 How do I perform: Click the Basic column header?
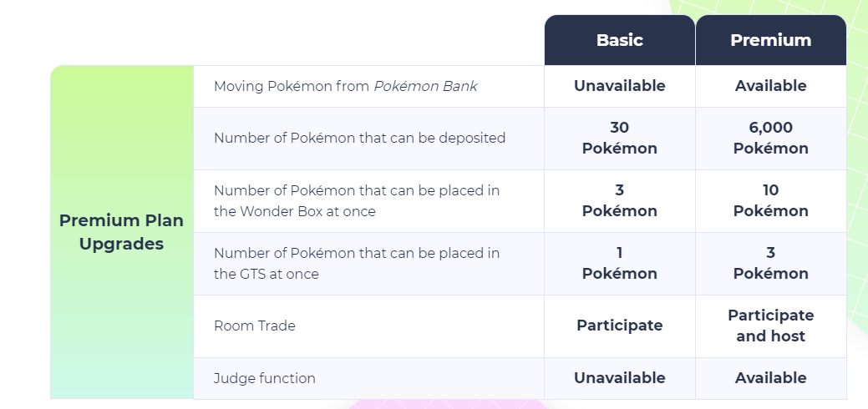tap(619, 40)
